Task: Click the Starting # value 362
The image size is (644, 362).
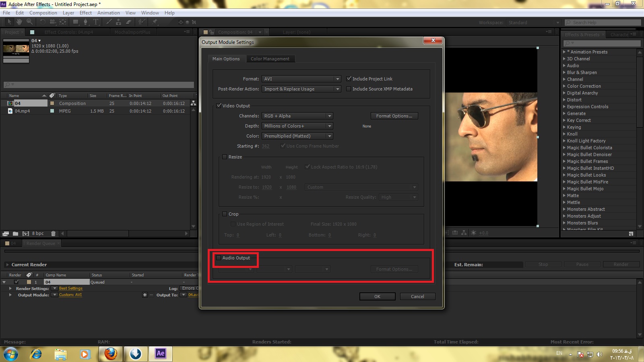Action: tap(266, 146)
